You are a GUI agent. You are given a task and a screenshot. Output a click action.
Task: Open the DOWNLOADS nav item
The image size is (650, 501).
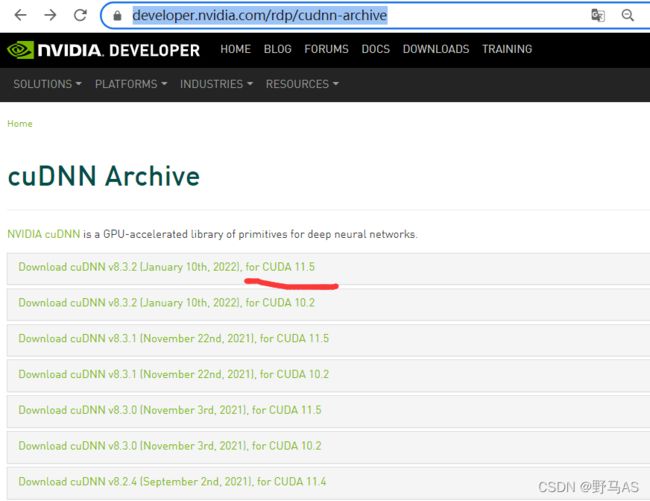[436, 49]
